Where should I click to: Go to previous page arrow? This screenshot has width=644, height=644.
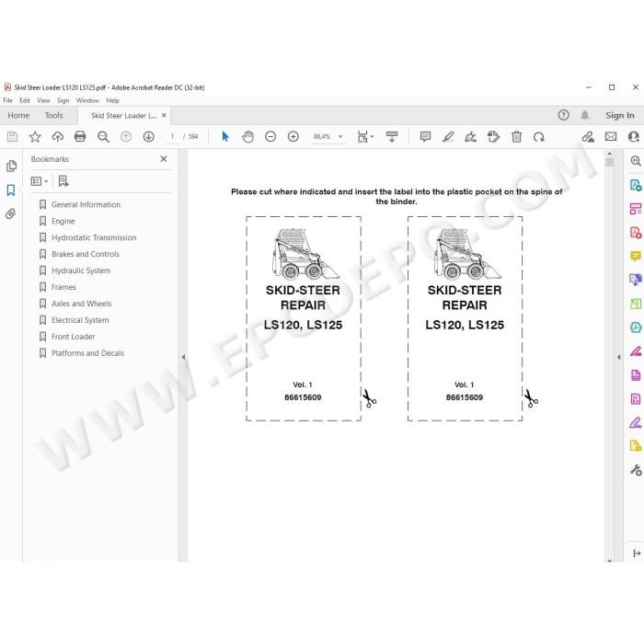tap(126, 137)
